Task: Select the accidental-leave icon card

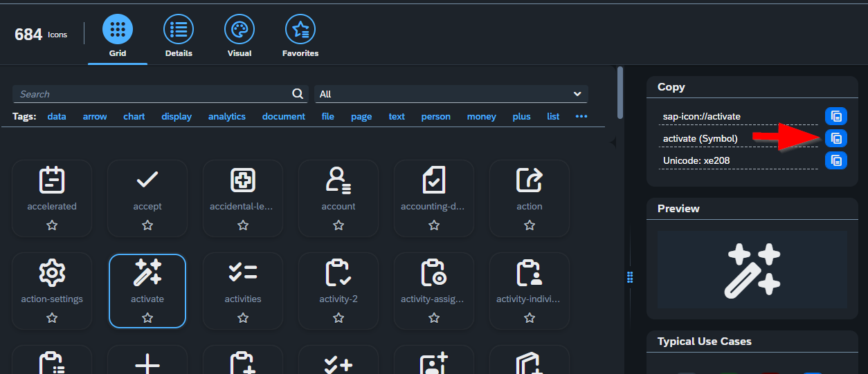Action: pyautogui.click(x=243, y=198)
